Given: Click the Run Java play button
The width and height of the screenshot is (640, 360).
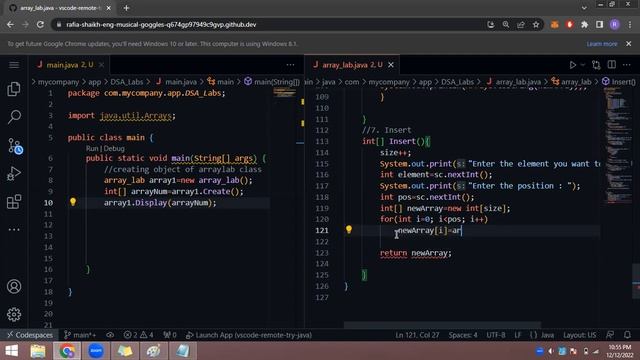Looking at the screenshot, I should pos(573,65).
